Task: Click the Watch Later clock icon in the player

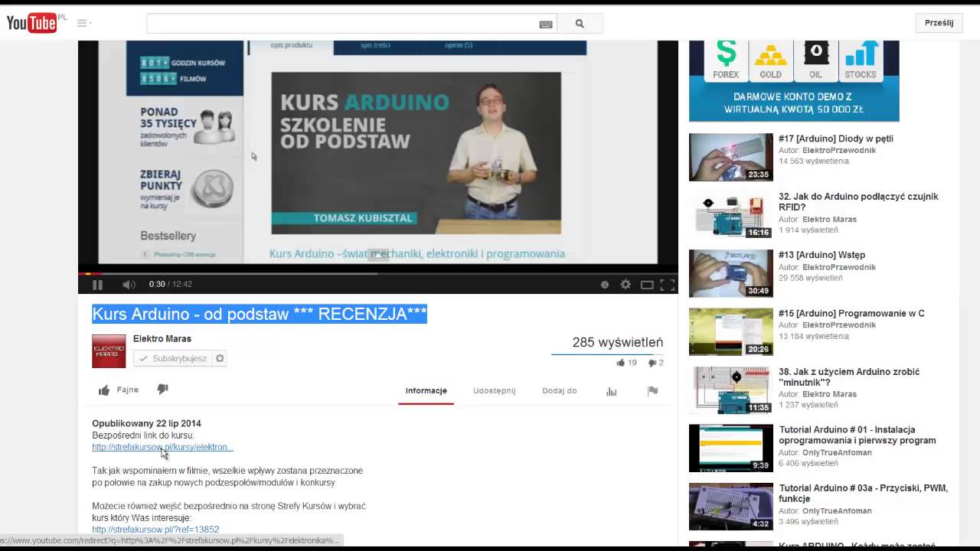Action: pyautogui.click(x=605, y=285)
